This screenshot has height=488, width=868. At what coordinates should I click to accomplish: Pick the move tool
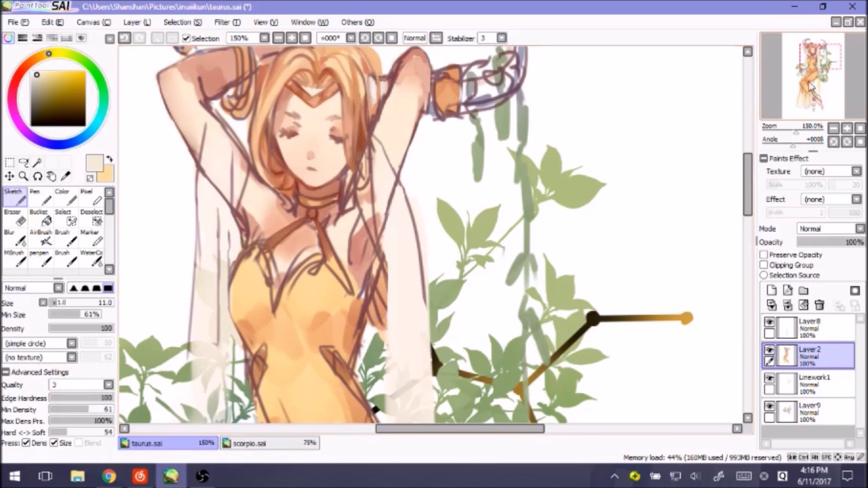point(9,176)
